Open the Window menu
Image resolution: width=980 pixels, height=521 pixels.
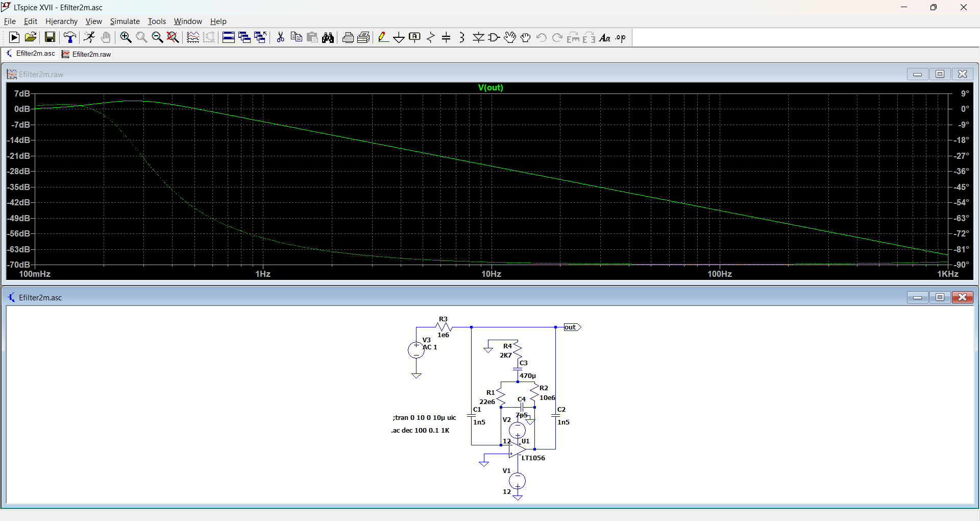coord(188,21)
